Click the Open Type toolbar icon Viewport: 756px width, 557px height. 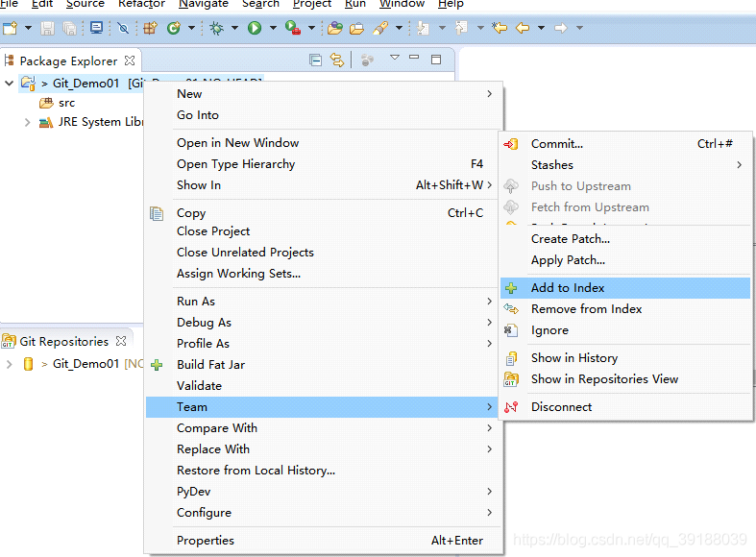[334, 28]
